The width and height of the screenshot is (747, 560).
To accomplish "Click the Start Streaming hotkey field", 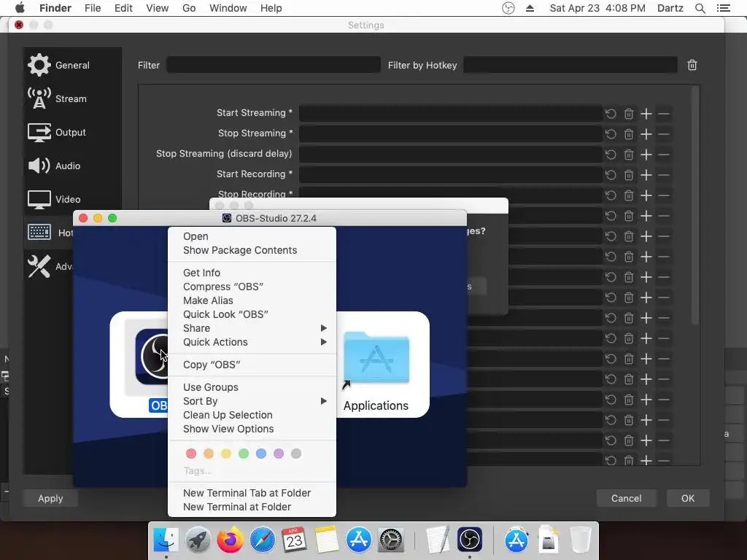I will pos(451,114).
